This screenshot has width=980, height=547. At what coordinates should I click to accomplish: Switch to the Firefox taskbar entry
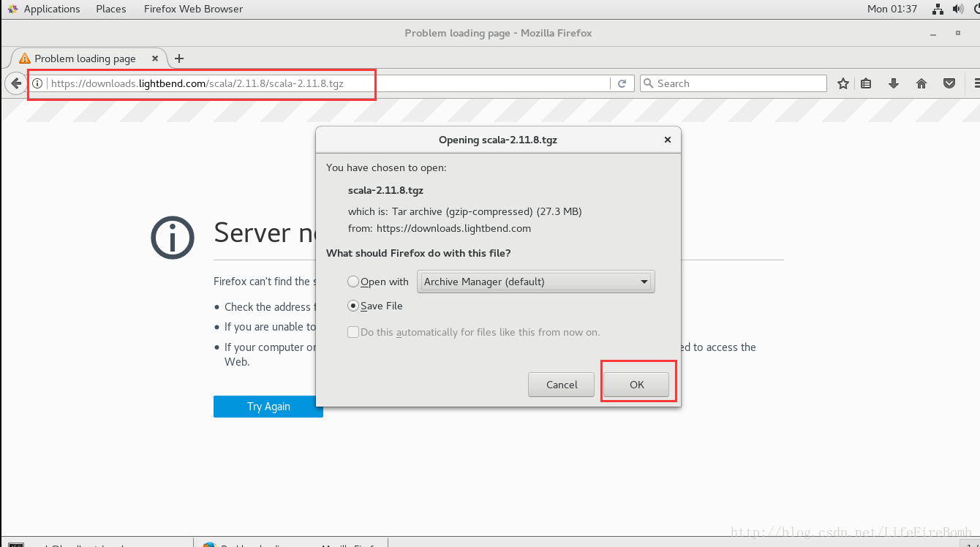291,544
